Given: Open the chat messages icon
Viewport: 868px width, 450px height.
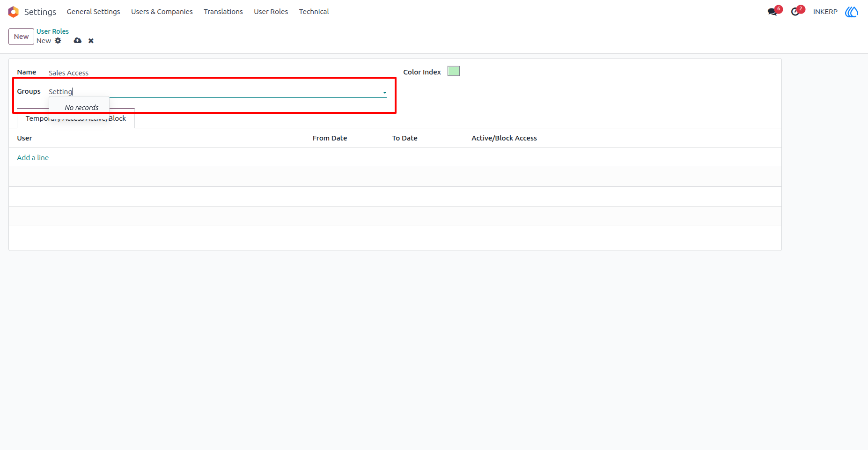Looking at the screenshot, I should point(772,12).
